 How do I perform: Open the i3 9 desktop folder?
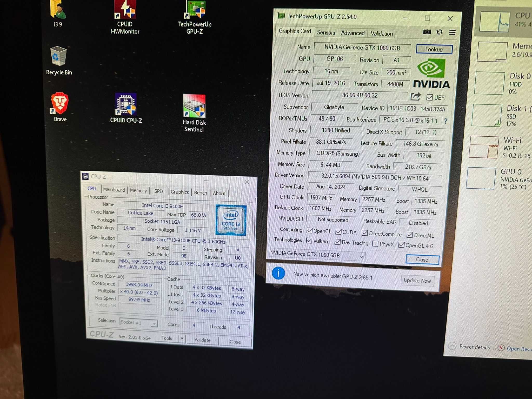click(x=58, y=14)
